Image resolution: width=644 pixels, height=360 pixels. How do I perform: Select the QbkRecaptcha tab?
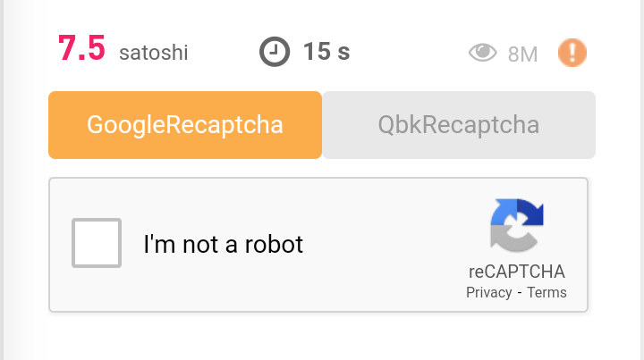click(459, 125)
